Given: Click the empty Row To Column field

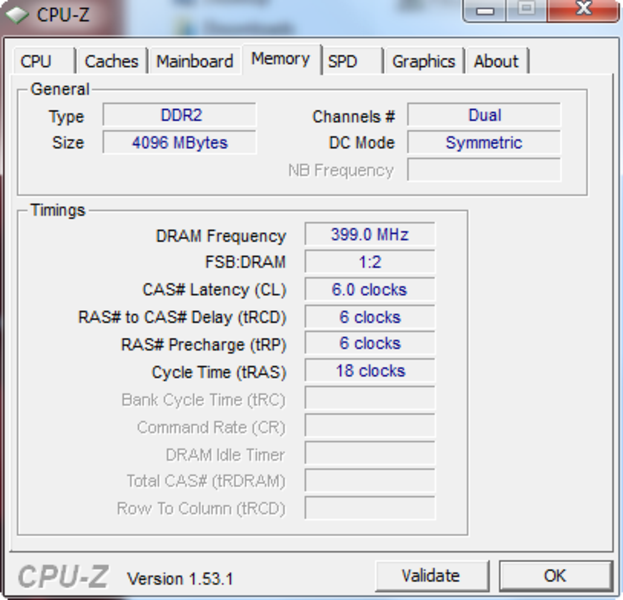Looking at the screenshot, I should [370, 508].
